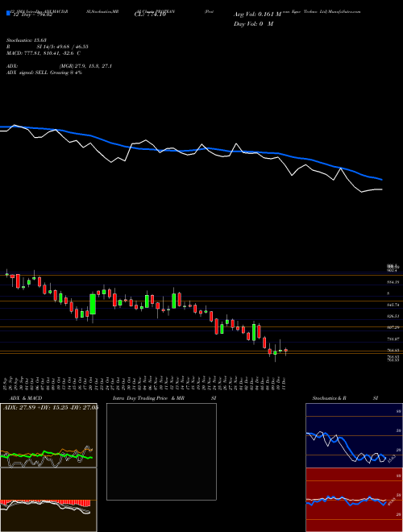
Task: Select 'ADX: 27.89 +DY: 15.25 -DY: 27.05' readout
Action: pos(50,408)
